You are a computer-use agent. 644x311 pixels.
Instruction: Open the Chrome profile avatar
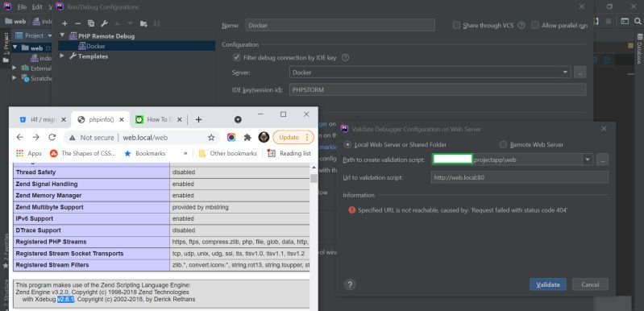click(x=264, y=138)
